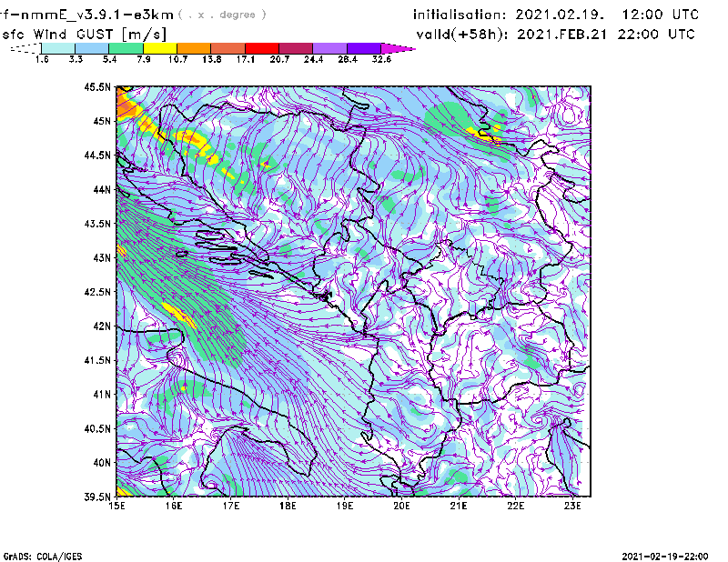This screenshot has width=728, height=562.
Task: Click the 10.7 colorbar value
Action: pos(177,59)
